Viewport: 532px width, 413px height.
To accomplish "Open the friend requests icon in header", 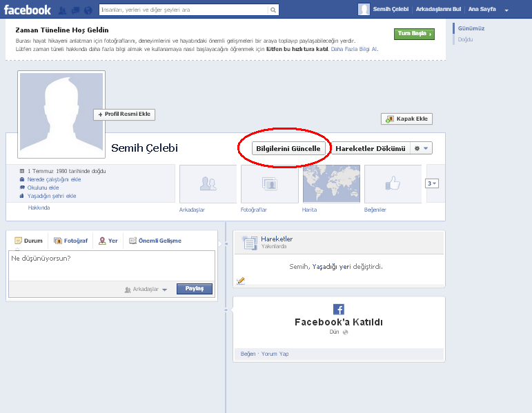I will (x=62, y=10).
